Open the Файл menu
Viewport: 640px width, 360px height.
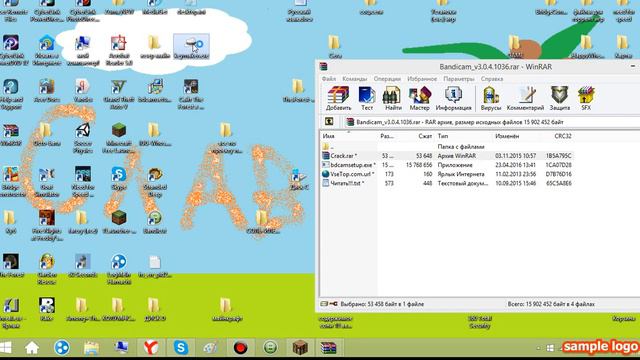[x=329, y=79]
